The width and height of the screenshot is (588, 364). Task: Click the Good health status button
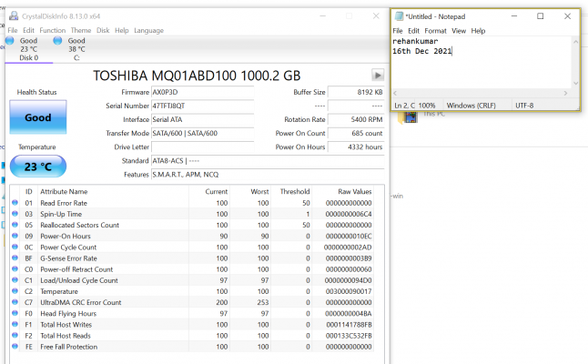38,117
